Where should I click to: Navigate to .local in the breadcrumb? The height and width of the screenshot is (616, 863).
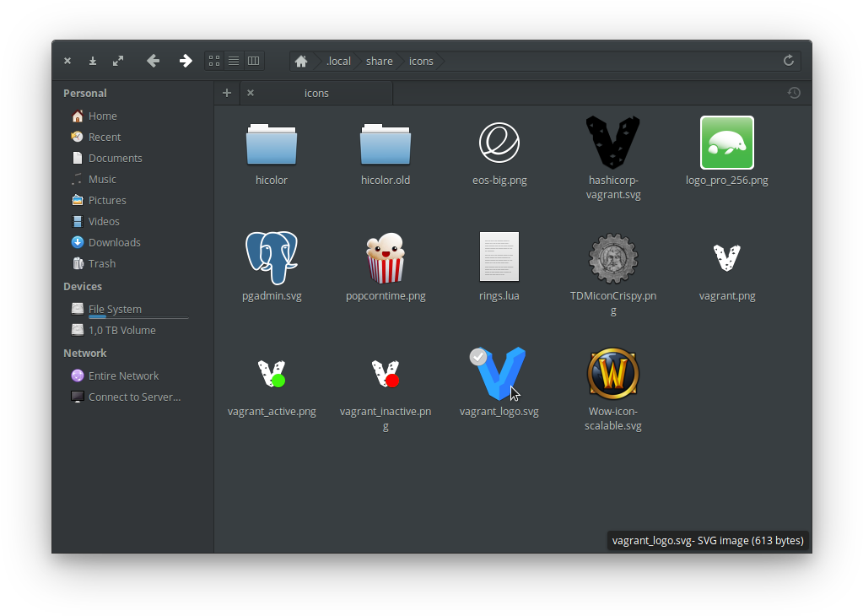pos(338,61)
